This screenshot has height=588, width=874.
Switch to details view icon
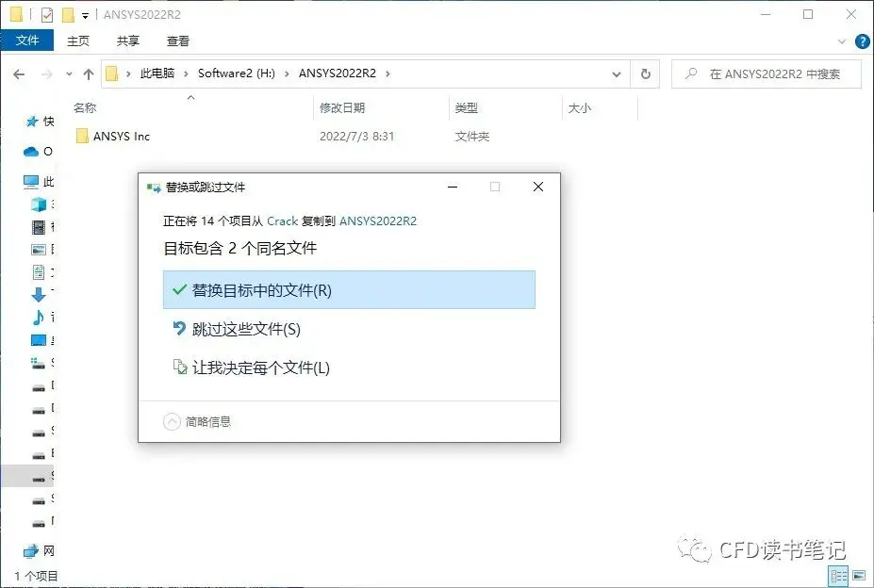point(838,577)
